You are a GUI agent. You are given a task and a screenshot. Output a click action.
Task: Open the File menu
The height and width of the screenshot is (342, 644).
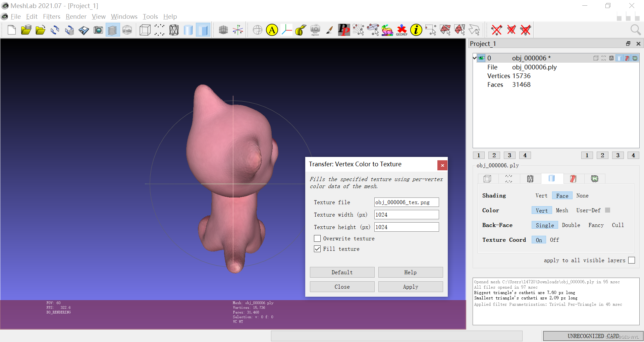click(16, 16)
